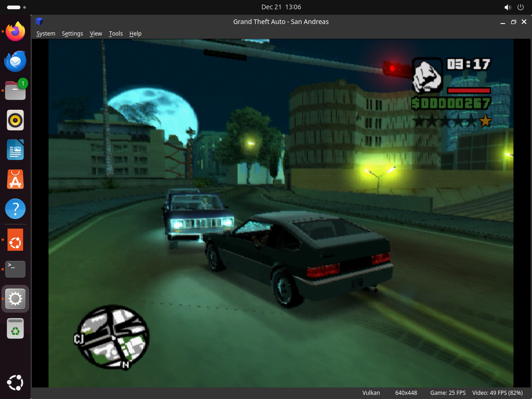Open the Trash icon in dock

click(x=15, y=329)
